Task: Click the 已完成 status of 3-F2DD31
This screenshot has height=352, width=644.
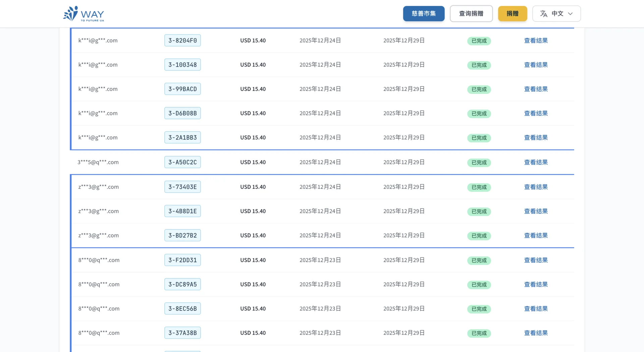Action: pyautogui.click(x=479, y=260)
